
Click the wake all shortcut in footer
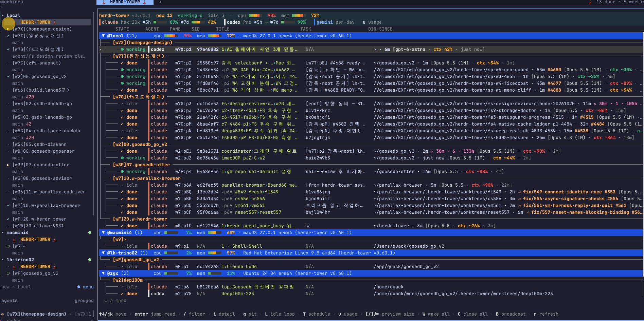coord(436,314)
